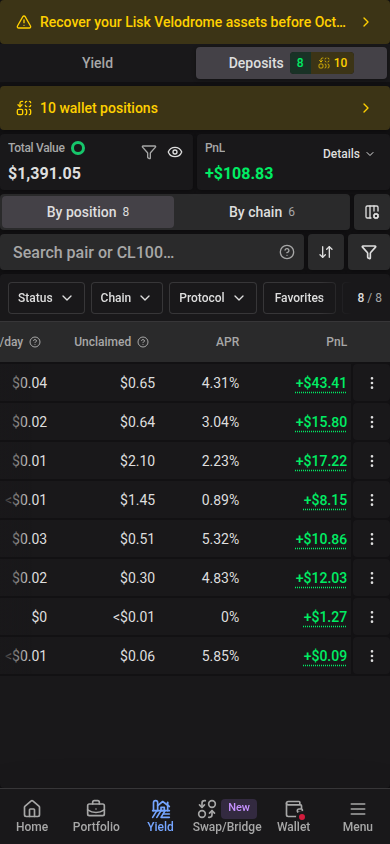This screenshot has width=390, height=844.
Task: Click the 8 / 8 positions counter
Action: (x=370, y=298)
